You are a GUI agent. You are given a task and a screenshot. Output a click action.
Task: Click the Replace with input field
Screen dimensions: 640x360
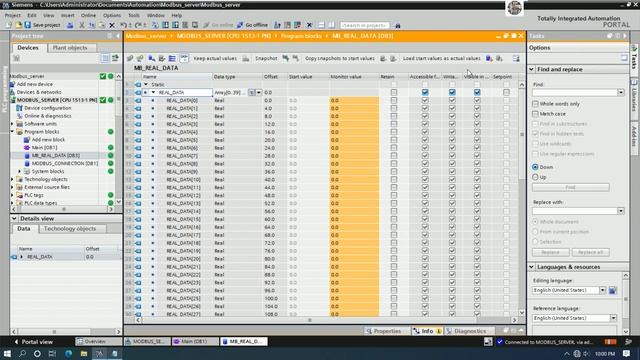click(575, 211)
